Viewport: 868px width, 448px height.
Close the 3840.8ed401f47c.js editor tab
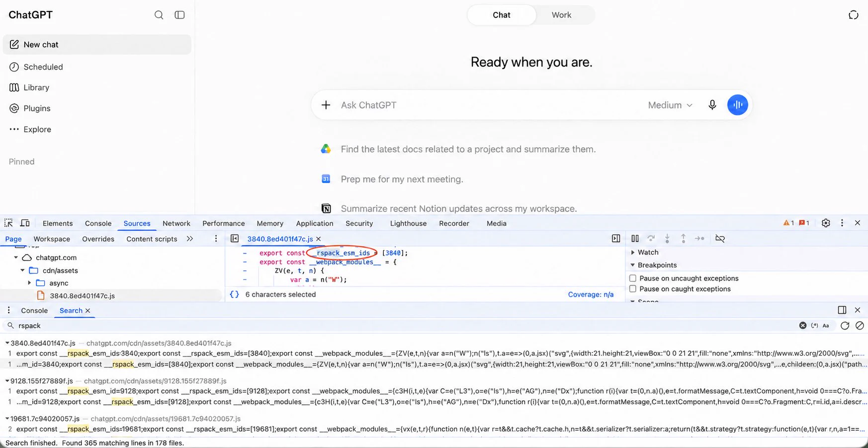(x=319, y=239)
